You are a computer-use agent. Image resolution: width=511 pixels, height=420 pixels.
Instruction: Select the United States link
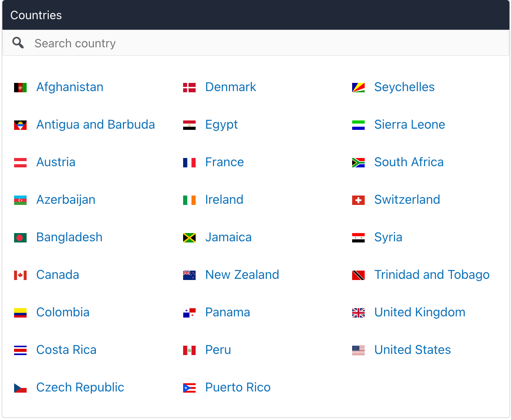[x=412, y=350]
